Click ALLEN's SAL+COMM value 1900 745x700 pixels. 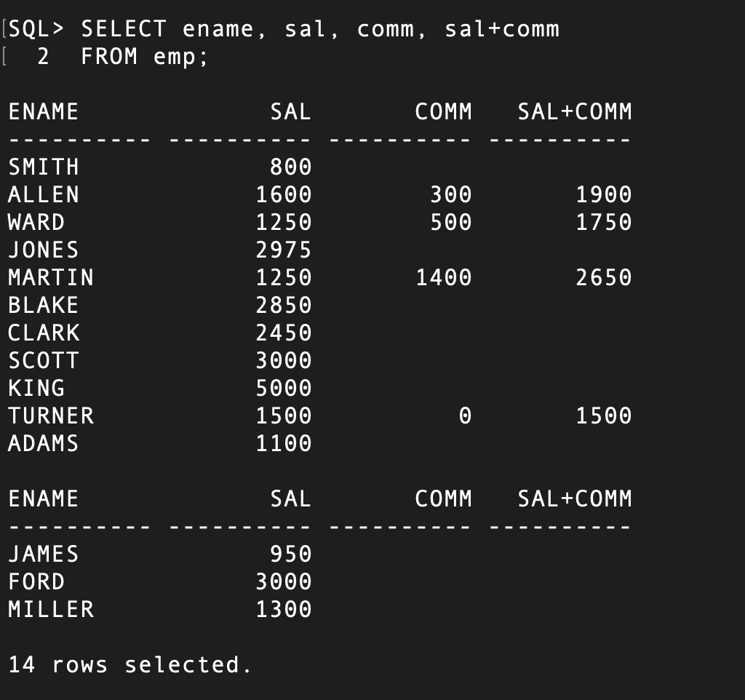604,194
